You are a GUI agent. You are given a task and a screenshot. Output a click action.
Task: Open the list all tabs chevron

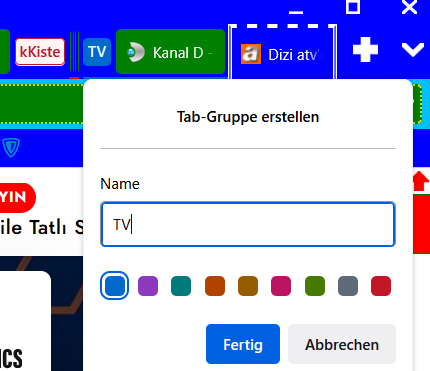pyautogui.click(x=413, y=50)
